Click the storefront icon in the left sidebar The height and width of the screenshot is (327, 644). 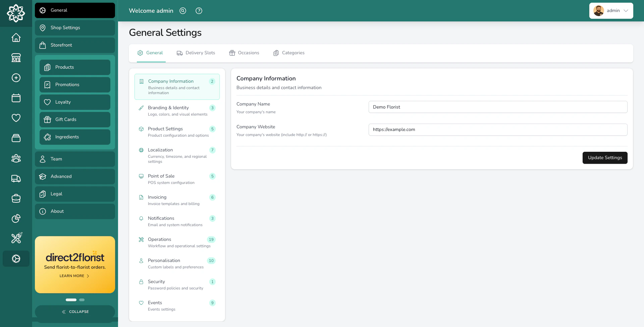pos(16,58)
